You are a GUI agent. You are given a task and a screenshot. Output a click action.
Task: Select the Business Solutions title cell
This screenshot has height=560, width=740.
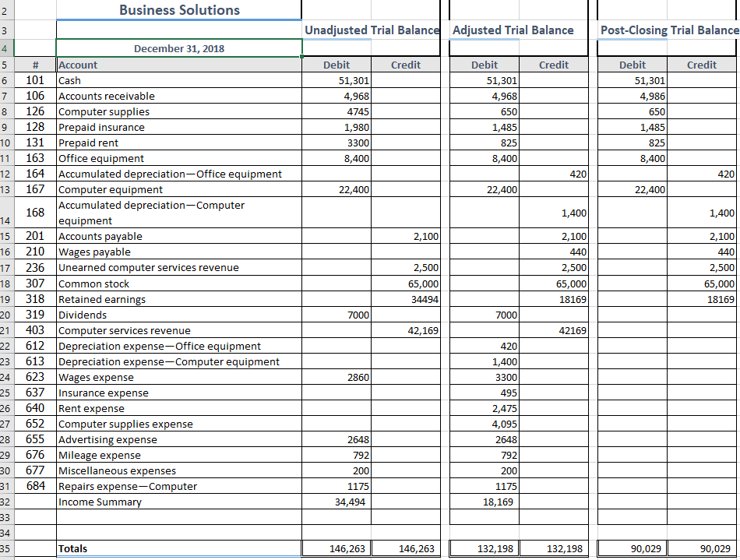179,9
